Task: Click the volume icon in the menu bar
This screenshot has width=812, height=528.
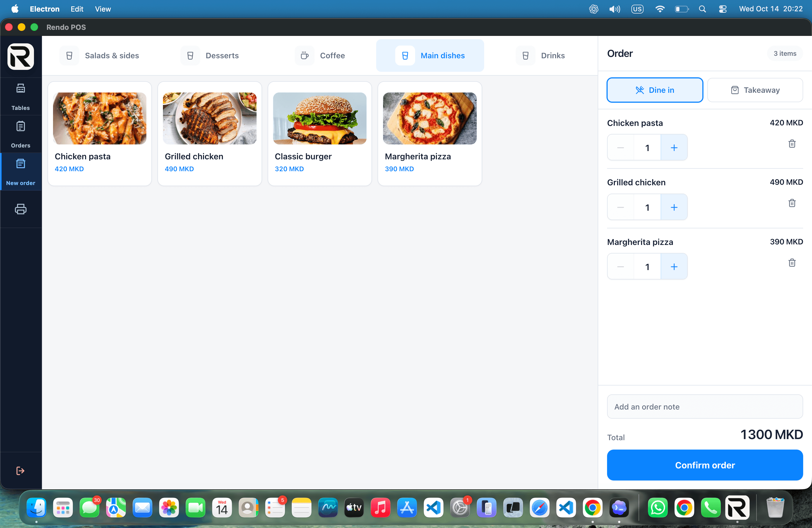Action: (615, 9)
